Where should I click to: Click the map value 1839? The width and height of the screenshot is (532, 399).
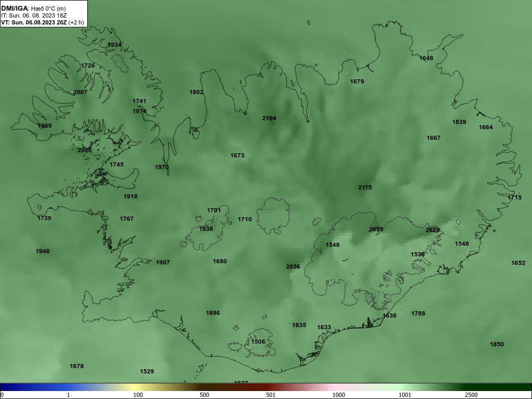tap(460, 122)
